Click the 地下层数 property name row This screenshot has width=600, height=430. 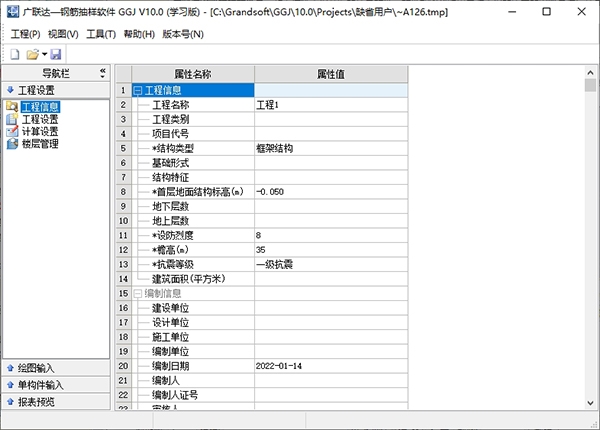(x=193, y=206)
